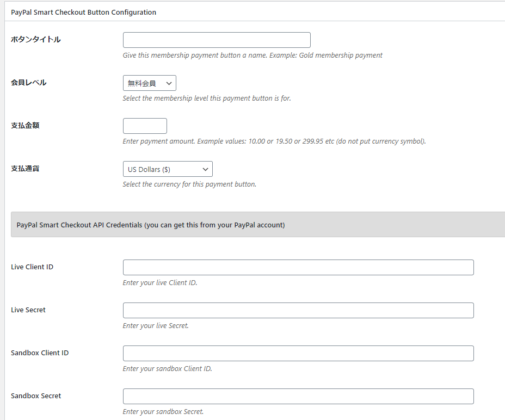The height and width of the screenshot is (420, 505).
Task: Click the 支払金額 label
Action: [x=25, y=125]
